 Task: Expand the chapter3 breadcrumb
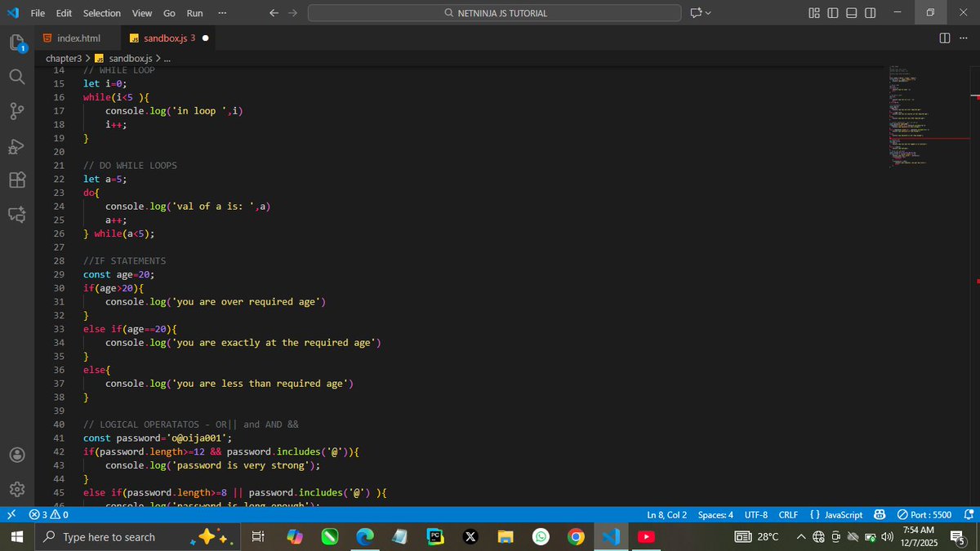64,58
